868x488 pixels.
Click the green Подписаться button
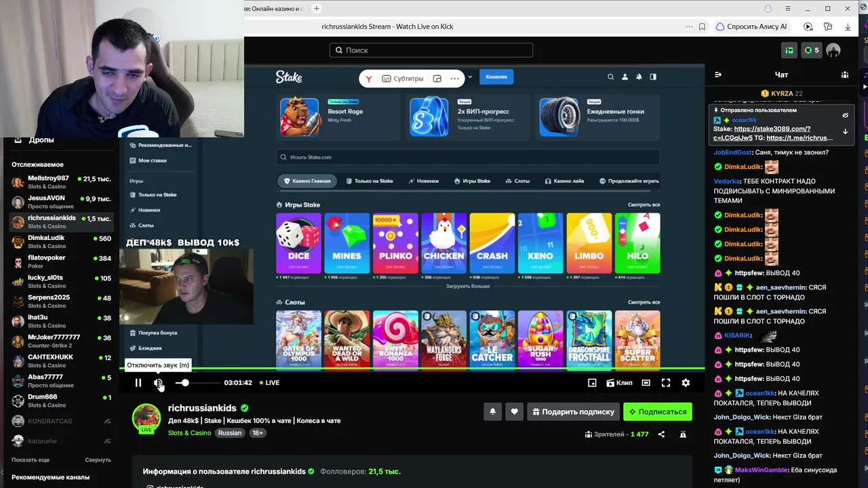click(658, 411)
